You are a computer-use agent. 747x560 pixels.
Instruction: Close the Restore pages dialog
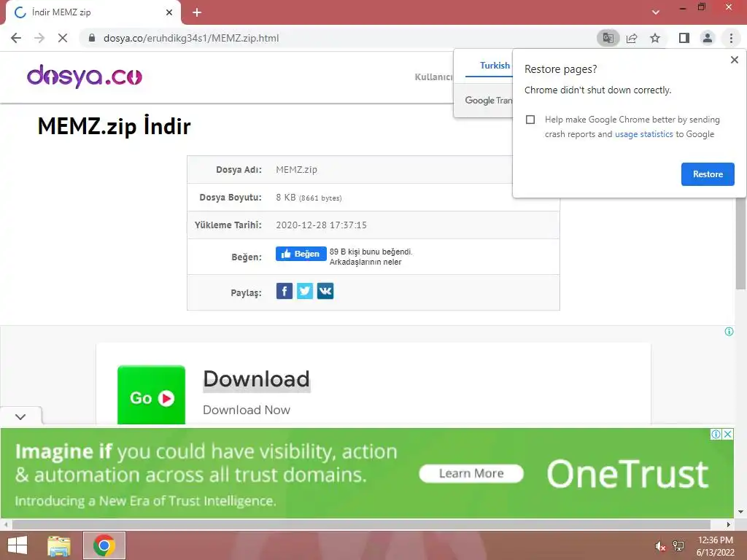click(x=734, y=60)
